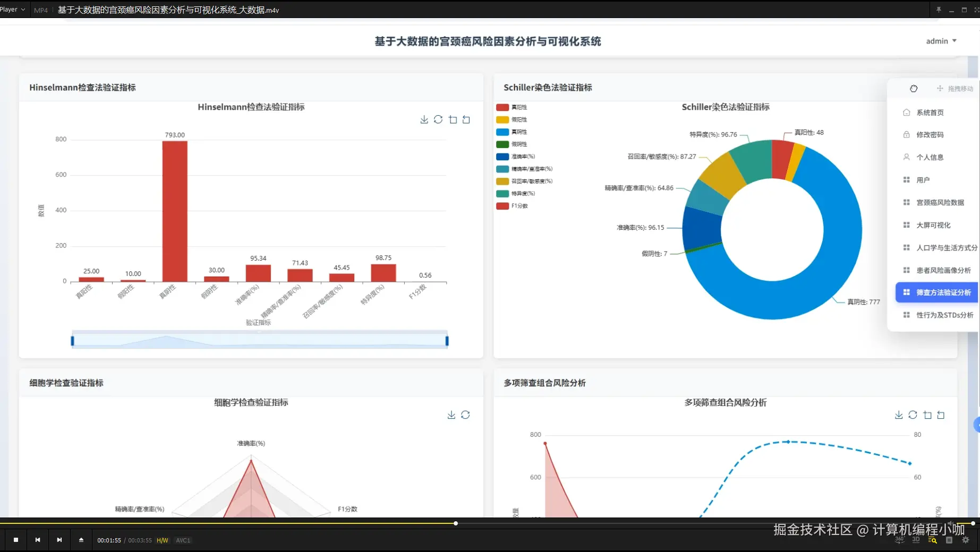Click the 假阴性: 7 pie label

point(654,254)
